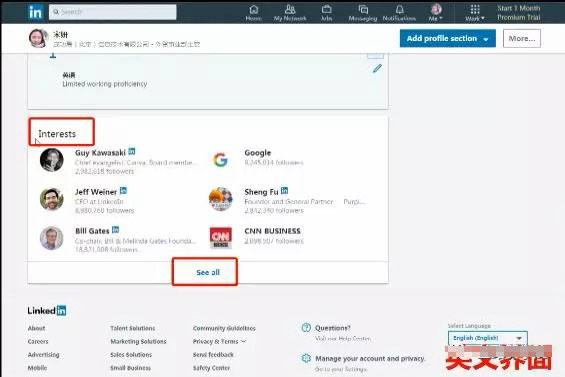
Task: Click 'Founder and General Partner' headline text
Action: pyautogui.click(x=289, y=201)
